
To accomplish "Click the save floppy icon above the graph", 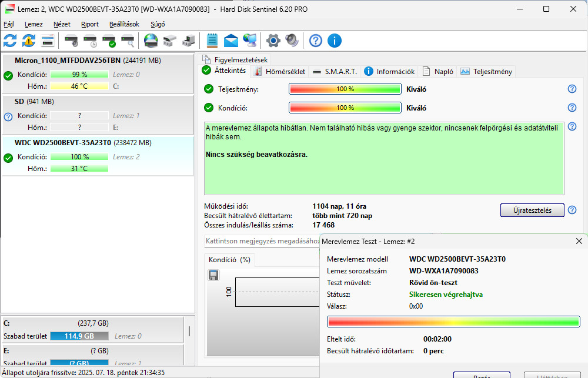I will 213,275.
